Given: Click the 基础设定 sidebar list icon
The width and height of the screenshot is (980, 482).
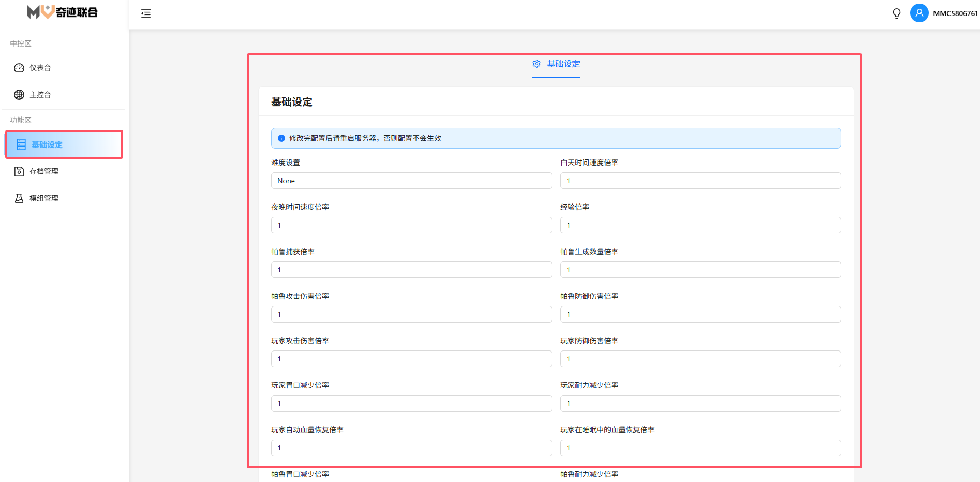Looking at the screenshot, I should (x=21, y=144).
